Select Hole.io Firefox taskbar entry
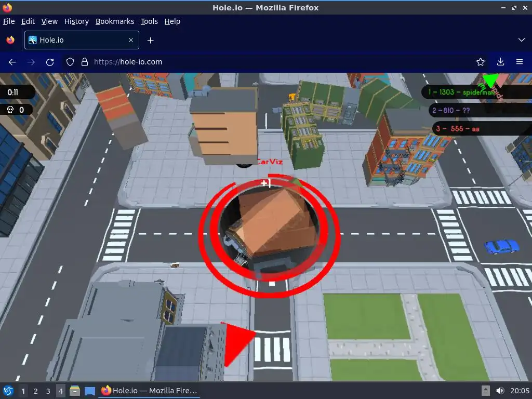532x399 pixels. point(149,391)
